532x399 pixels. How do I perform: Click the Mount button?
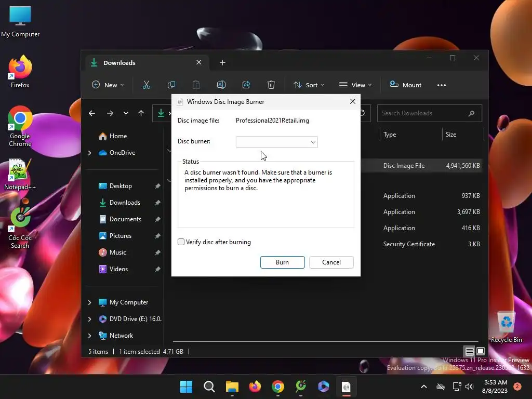coord(405,85)
